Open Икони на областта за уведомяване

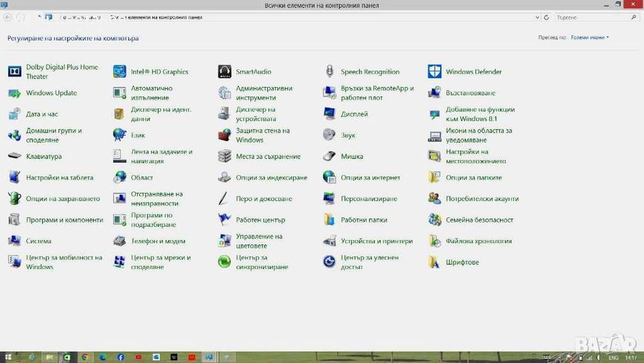(479, 135)
